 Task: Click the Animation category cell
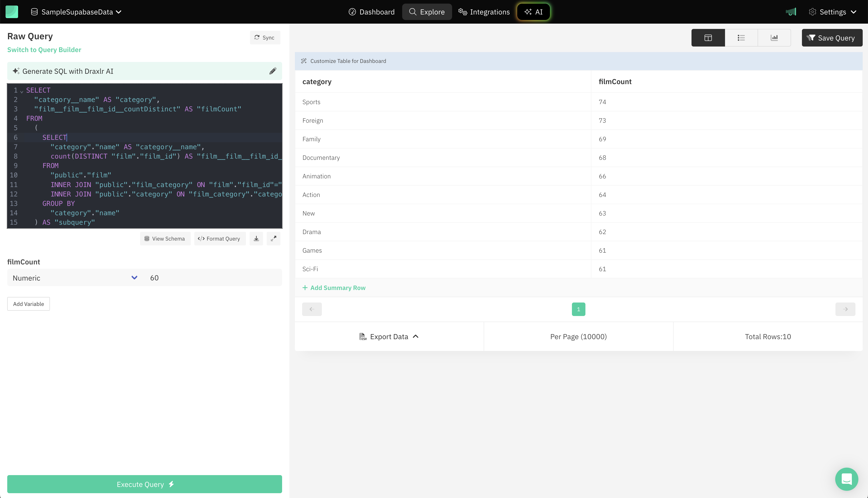[443, 176]
